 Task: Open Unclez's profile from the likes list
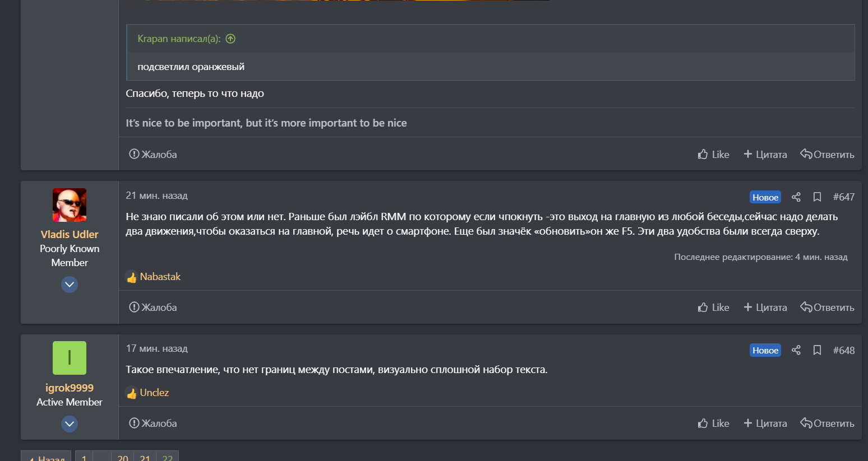click(154, 393)
